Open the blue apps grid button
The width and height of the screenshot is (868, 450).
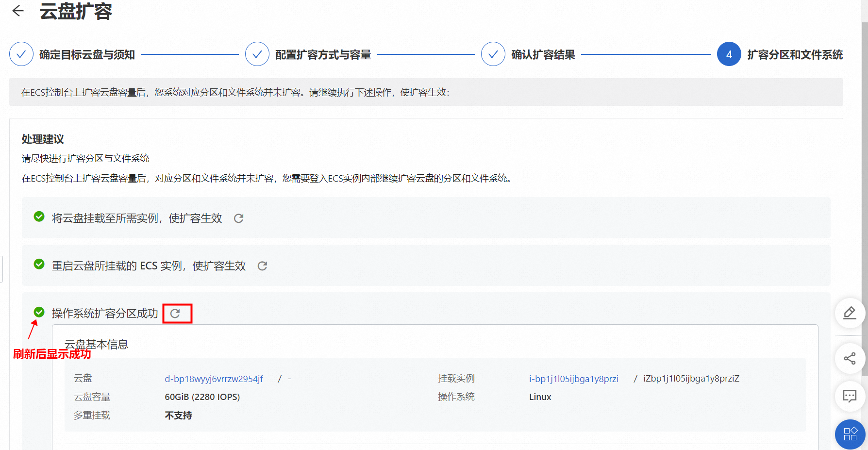coord(850,434)
